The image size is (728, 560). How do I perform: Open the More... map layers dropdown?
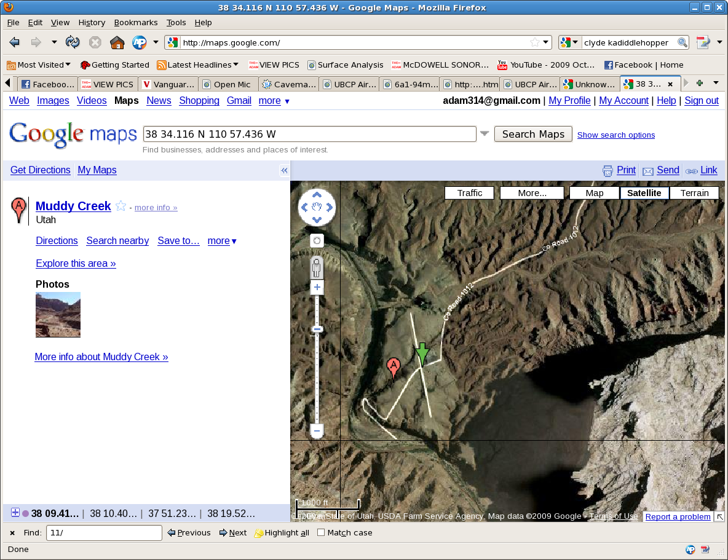[532, 193]
